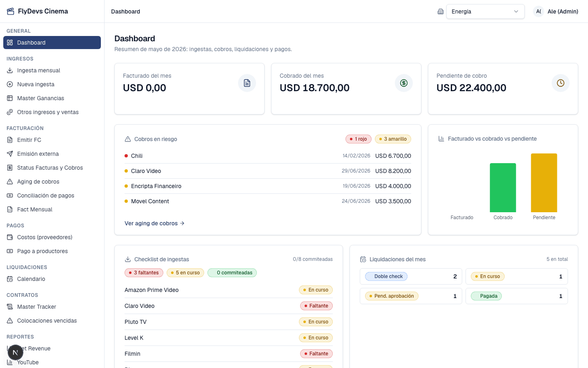Click the Calendario calendar icon
Image resolution: width=588 pixels, height=368 pixels.
tap(10, 279)
